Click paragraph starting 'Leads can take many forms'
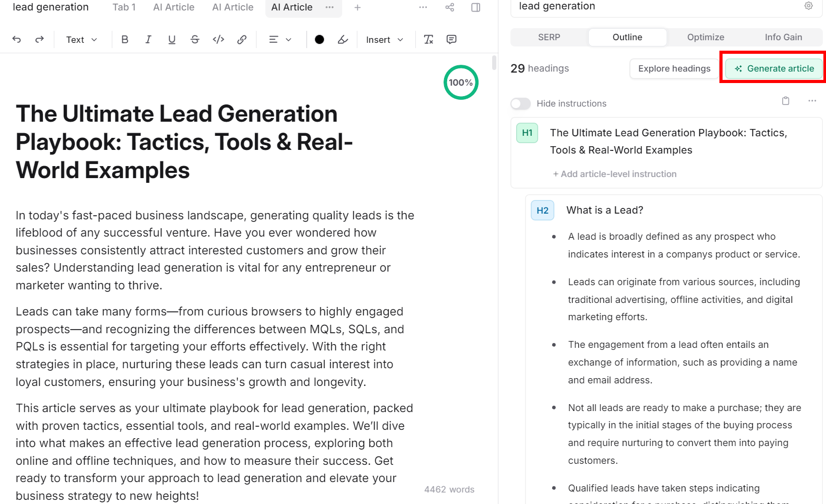 [210, 347]
